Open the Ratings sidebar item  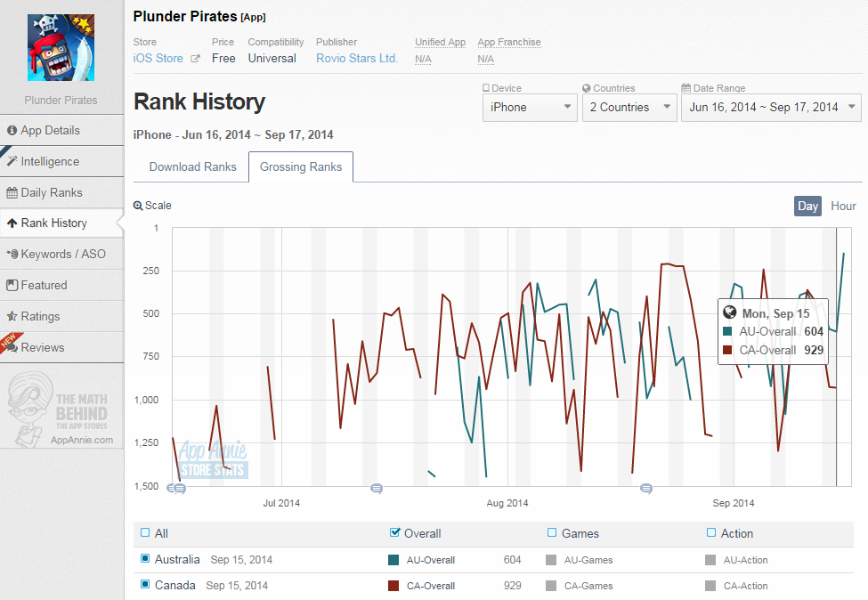pos(62,316)
